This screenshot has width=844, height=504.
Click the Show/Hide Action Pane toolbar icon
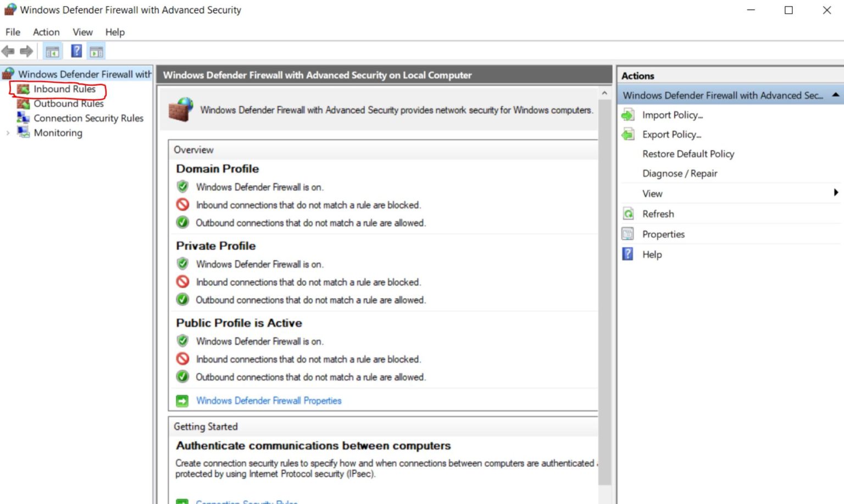[x=97, y=52]
